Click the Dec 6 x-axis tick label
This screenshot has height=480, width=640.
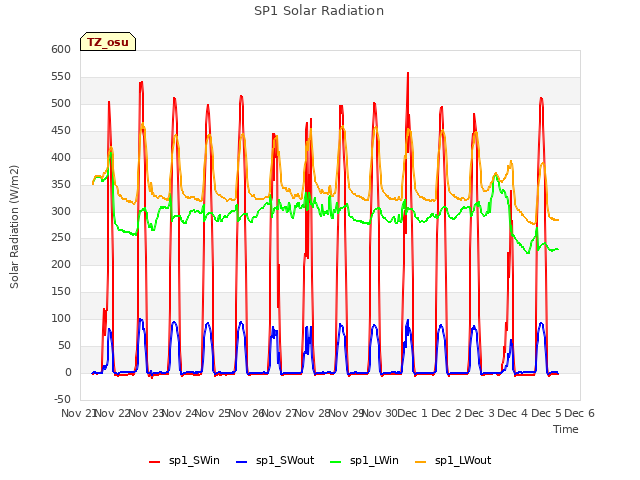579,413
